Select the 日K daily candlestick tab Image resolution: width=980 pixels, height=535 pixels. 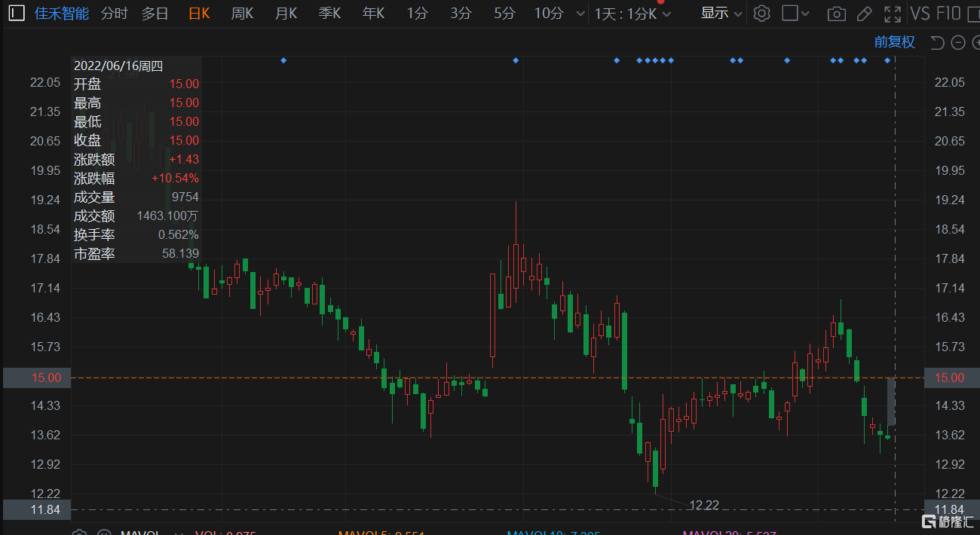pyautogui.click(x=199, y=13)
